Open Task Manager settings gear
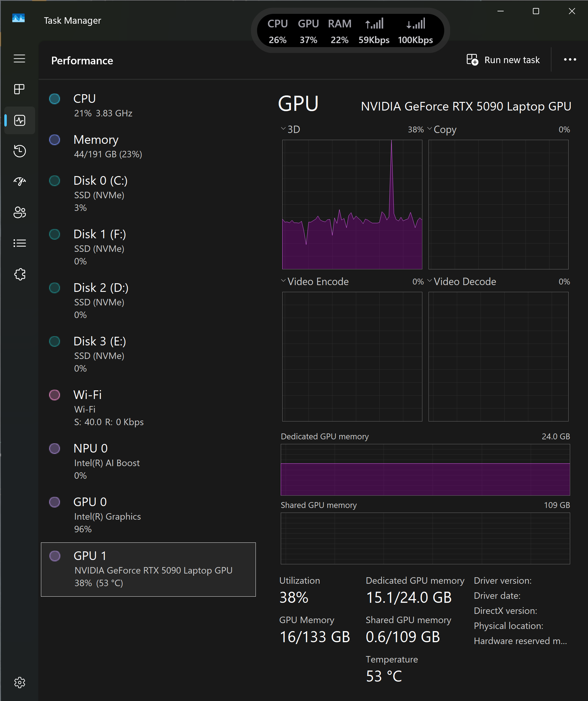Viewport: 588px width, 701px height. pos(19,682)
